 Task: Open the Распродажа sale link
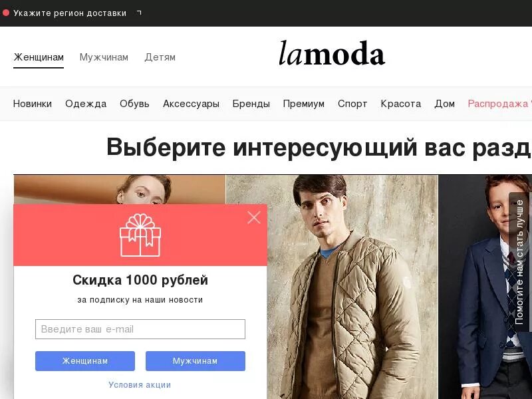498,104
